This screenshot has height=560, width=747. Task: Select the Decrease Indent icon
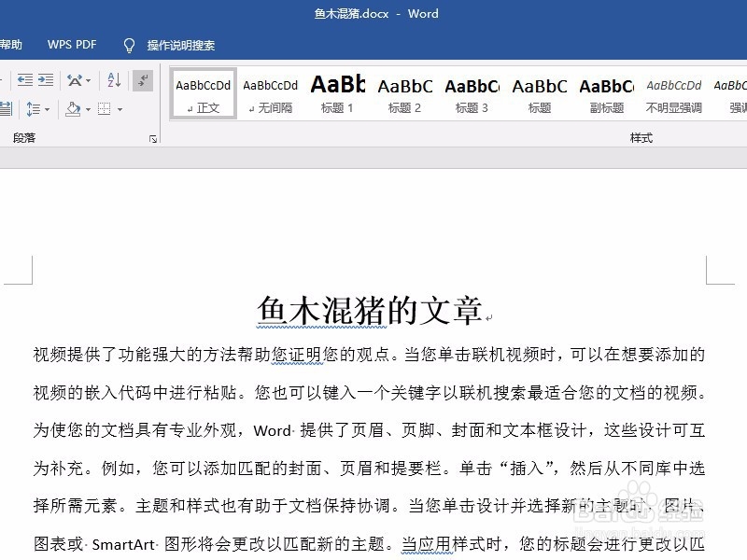coord(24,80)
